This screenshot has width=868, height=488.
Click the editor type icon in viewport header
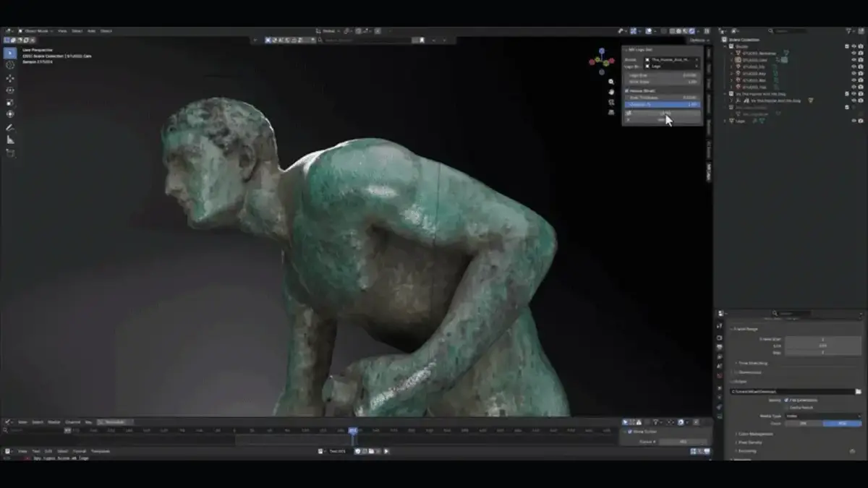pyautogui.click(x=9, y=31)
